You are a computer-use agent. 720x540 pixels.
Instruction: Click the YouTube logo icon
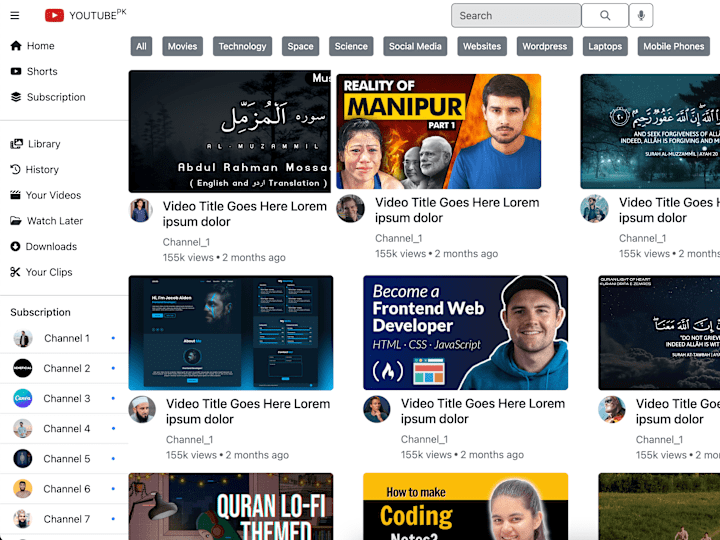(x=54, y=16)
